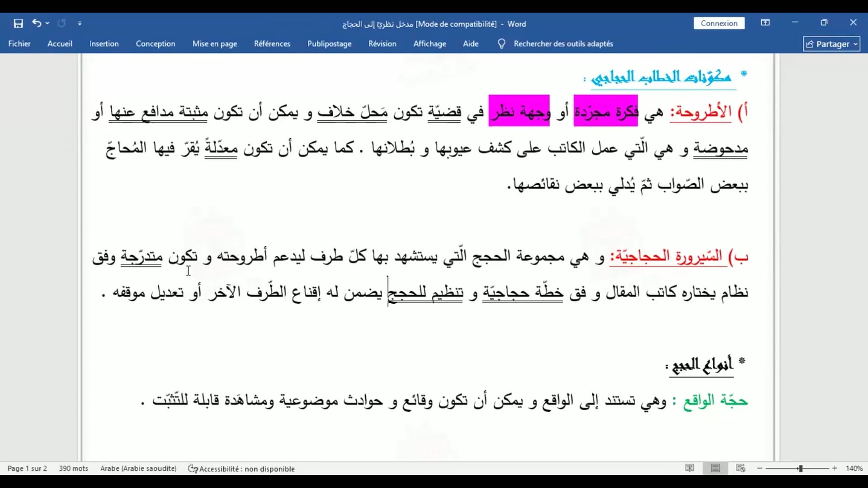This screenshot has height=488, width=868.
Task: Switch to Web Layout view icon
Action: click(x=741, y=468)
